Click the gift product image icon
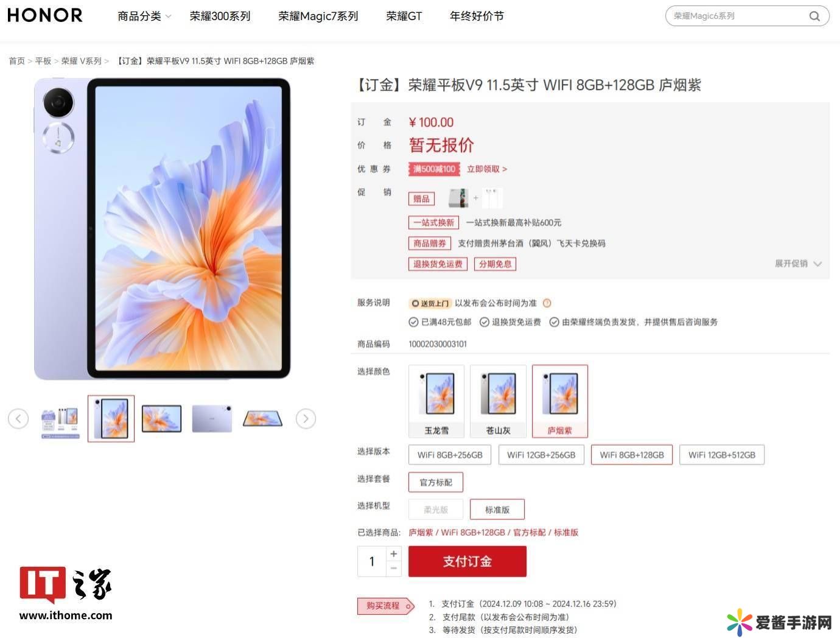Screen dimensions: 840x638 [x=458, y=198]
